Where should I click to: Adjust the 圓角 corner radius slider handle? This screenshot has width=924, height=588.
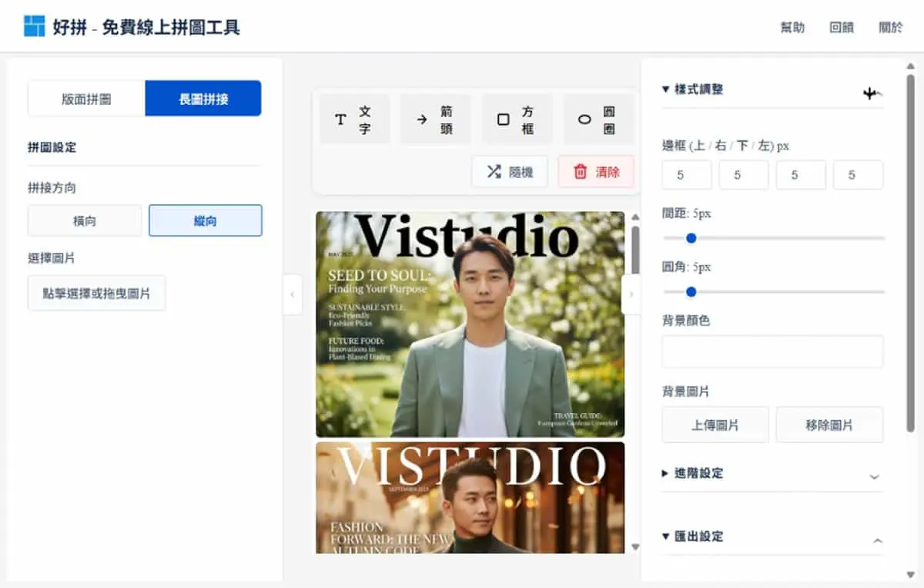[x=691, y=291]
